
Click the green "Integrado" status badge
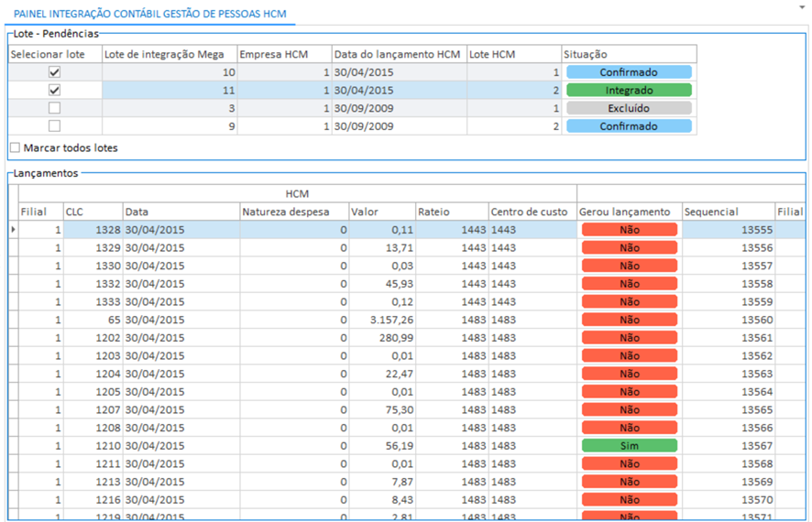(629, 91)
